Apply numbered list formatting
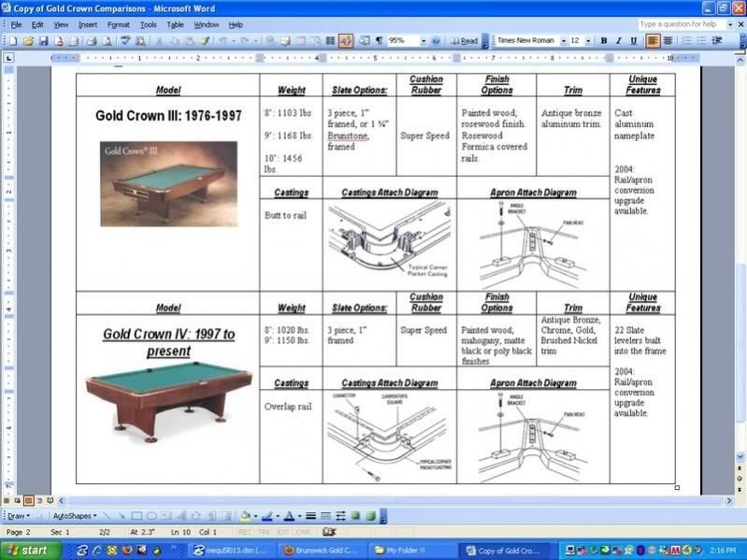747x560 pixels. [x=686, y=41]
